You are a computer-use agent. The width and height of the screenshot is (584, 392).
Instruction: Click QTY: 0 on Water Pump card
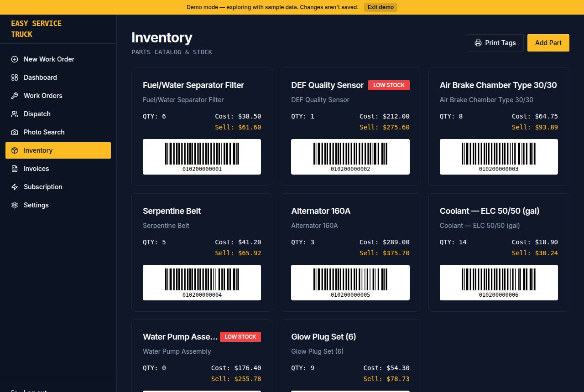tap(154, 368)
